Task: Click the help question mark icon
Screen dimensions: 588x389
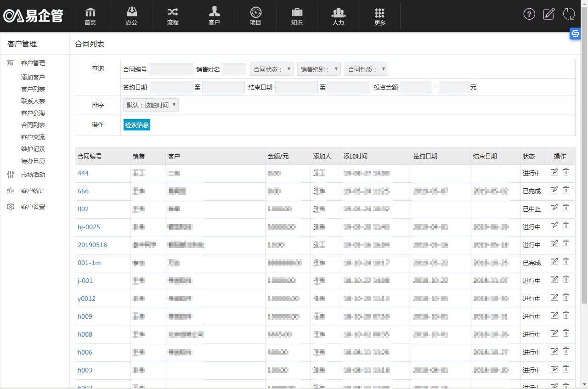Action: 529,14
